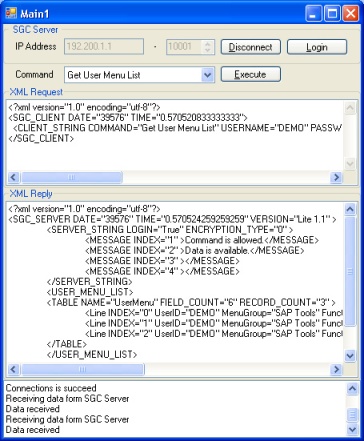The image size is (364, 441).
Task: Click the closing /USER_MENU_LIST line
Action: 92,354
